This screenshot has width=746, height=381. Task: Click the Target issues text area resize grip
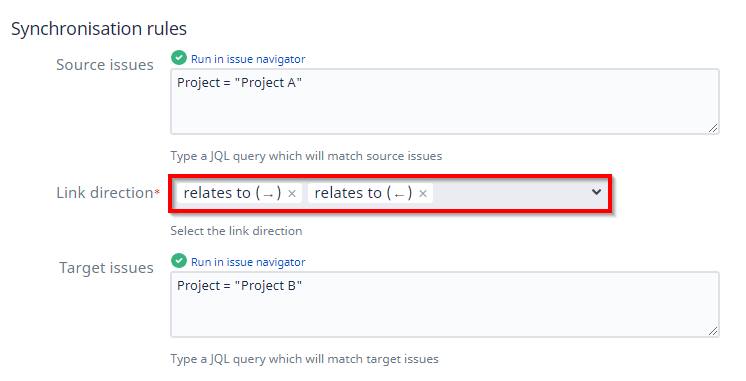point(713,331)
